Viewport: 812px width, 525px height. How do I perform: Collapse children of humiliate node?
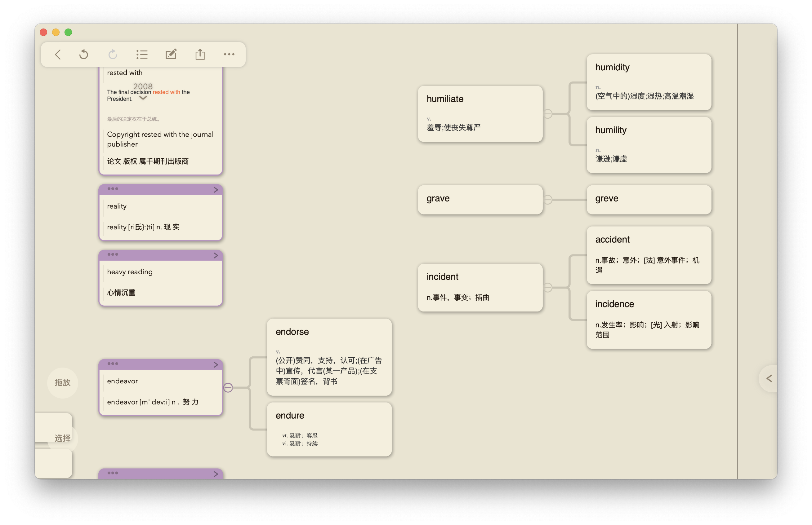pos(548,114)
